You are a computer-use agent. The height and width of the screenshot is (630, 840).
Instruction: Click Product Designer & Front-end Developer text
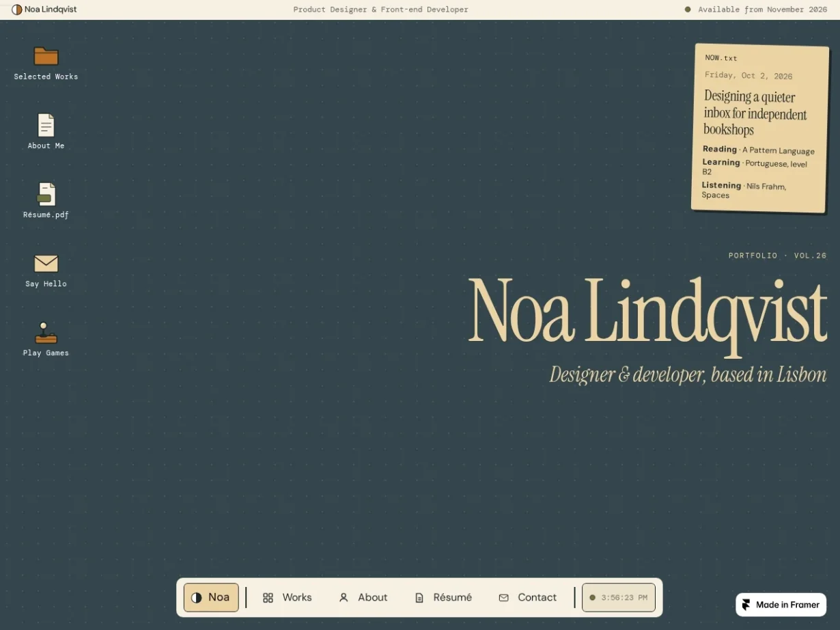(x=381, y=10)
